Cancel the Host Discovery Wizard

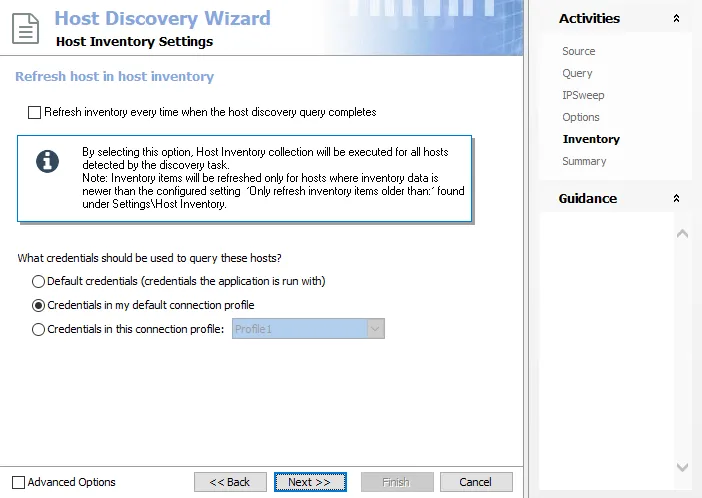pos(476,482)
